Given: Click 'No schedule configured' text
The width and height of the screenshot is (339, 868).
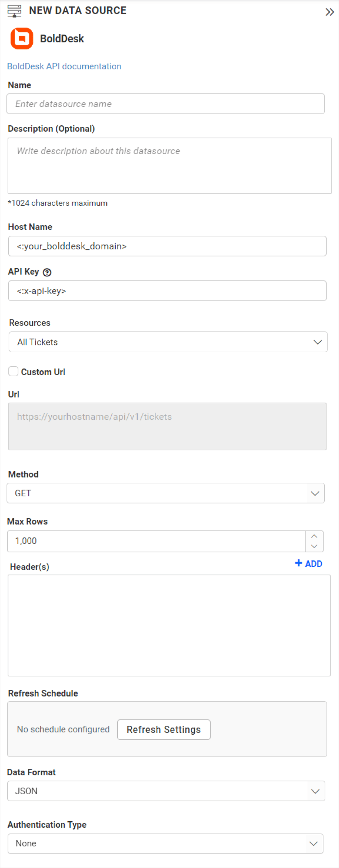Looking at the screenshot, I should 63,729.
